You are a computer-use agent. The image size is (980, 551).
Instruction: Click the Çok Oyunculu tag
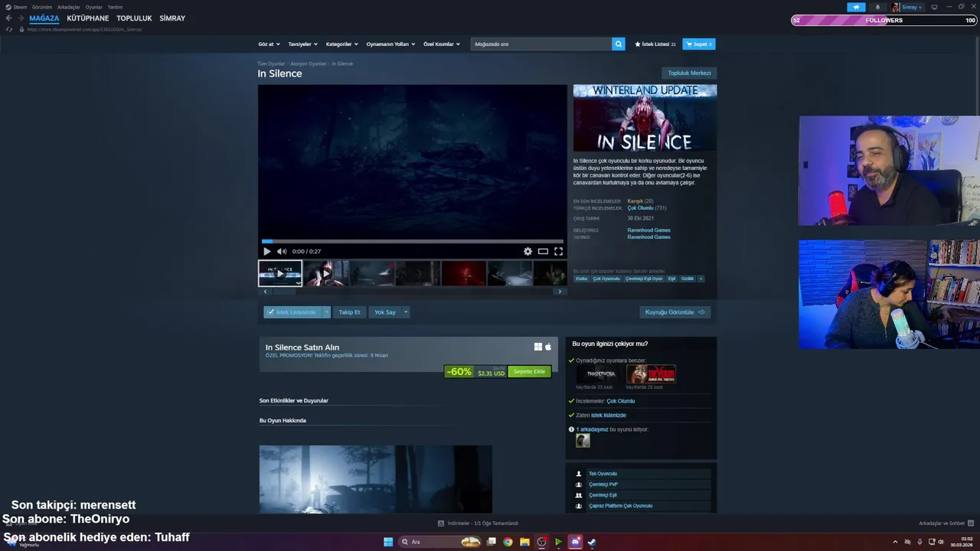pyautogui.click(x=606, y=279)
